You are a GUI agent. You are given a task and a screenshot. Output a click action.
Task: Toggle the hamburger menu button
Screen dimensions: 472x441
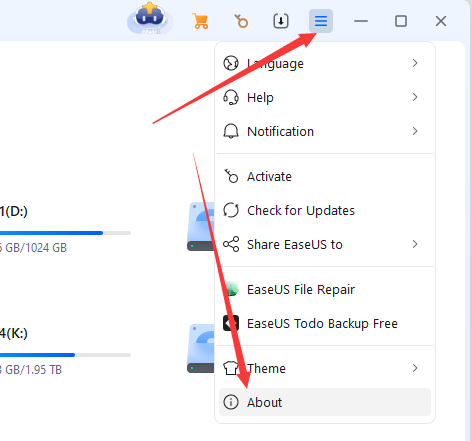tap(321, 21)
